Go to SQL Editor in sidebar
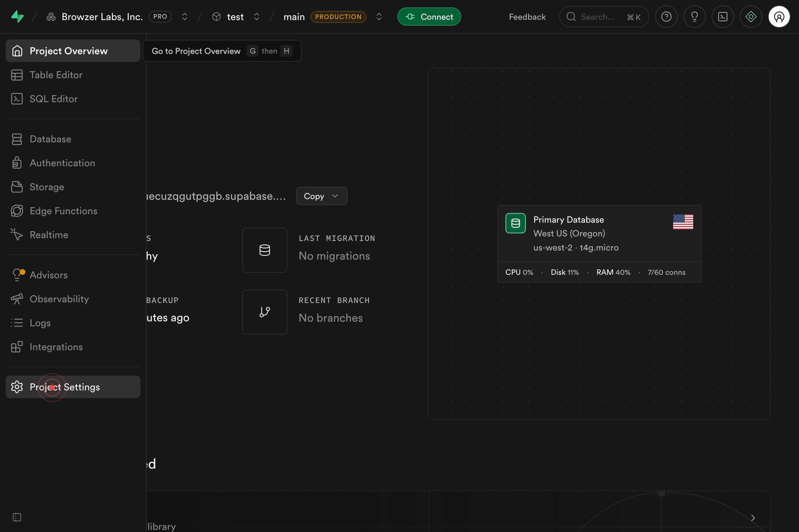 tap(73, 99)
